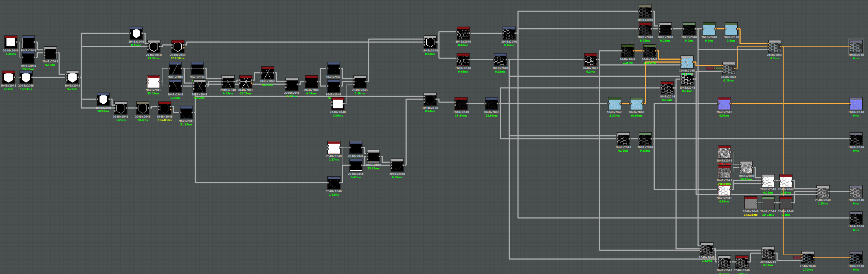Select the bottom node timed 0.73ms

[807, 258]
